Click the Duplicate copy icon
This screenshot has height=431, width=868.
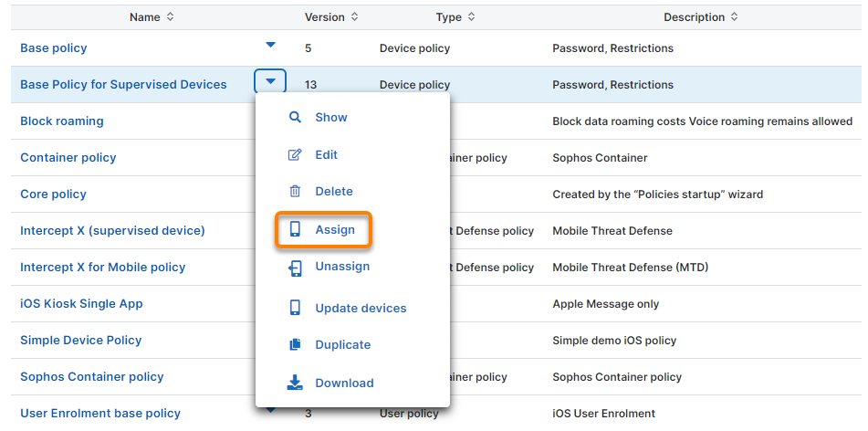pyautogui.click(x=295, y=345)
